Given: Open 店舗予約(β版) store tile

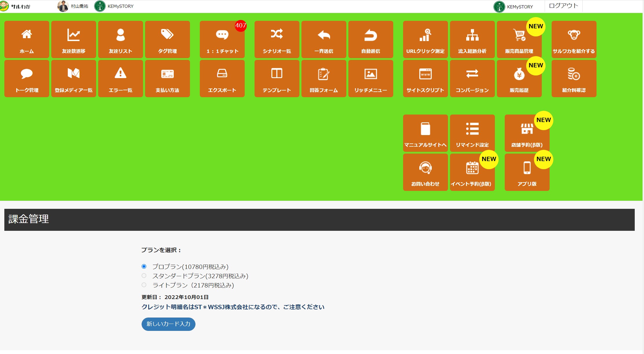Looking at the screenshot, I should (x=527, y=133).
